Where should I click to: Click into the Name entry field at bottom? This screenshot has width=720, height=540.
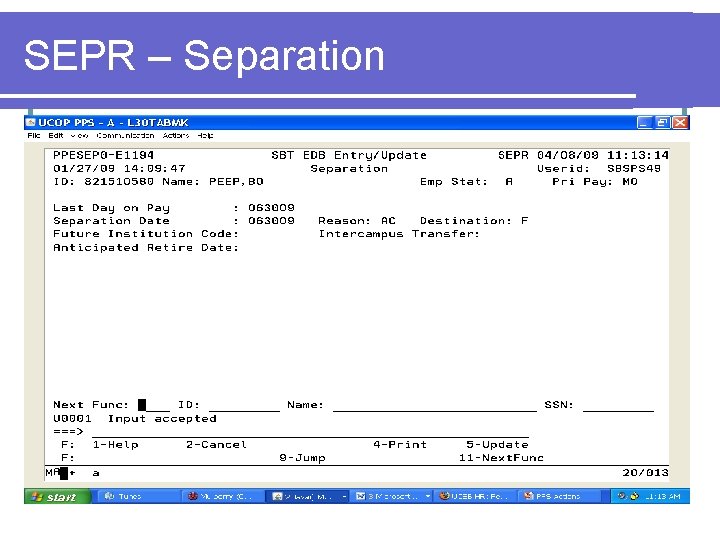pos(434,405)
